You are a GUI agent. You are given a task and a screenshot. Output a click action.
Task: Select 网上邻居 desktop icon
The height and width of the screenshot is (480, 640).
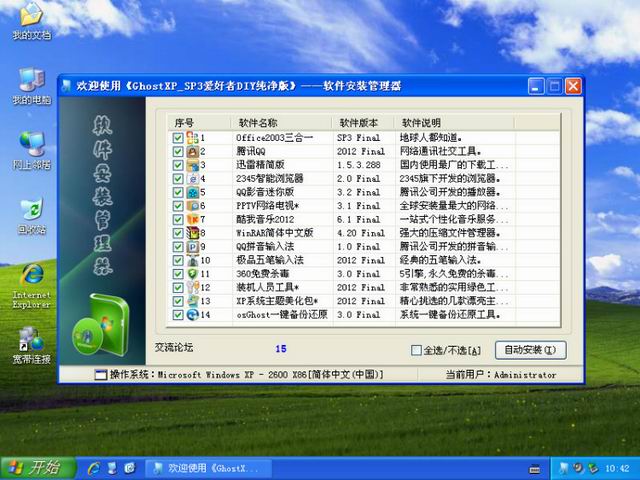[x=31, y=151]
